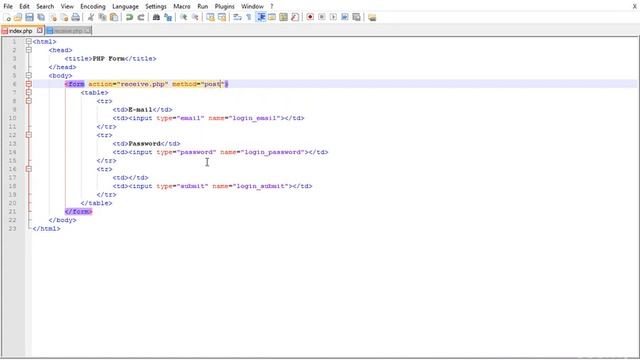Click the Stop Recording macro icon

pyautogui.click(x=322, y=17)
